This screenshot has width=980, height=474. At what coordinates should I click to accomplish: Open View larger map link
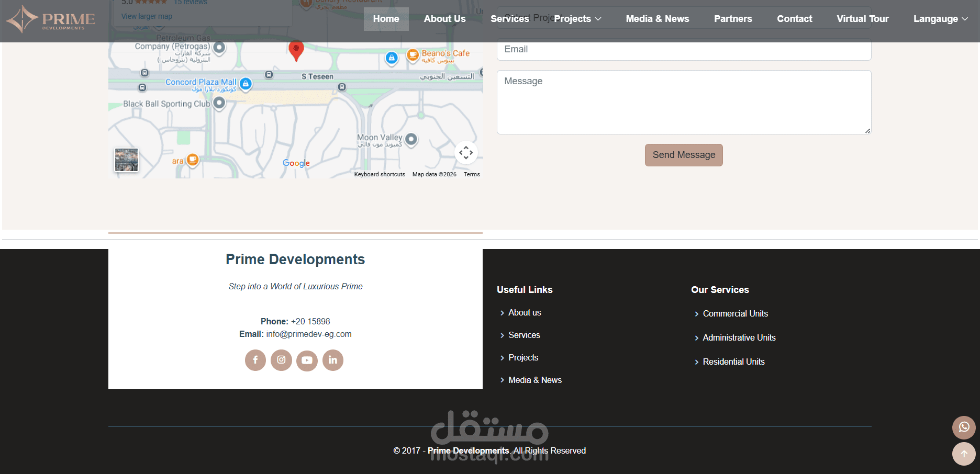tap(147, 16)
